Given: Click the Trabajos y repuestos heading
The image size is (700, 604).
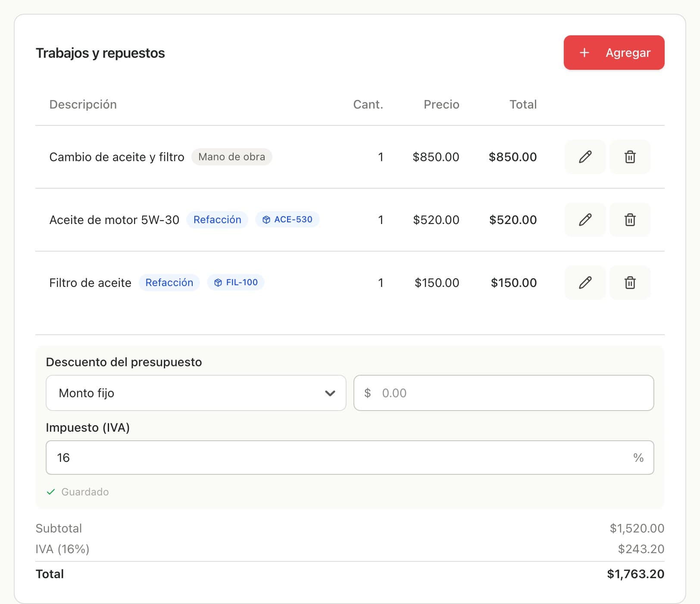Looking at the screenshot, I should point(100,53).
